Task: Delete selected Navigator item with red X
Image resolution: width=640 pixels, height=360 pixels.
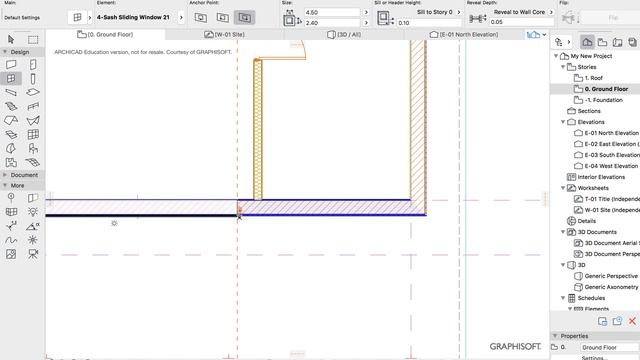Action: pos(632,321)
